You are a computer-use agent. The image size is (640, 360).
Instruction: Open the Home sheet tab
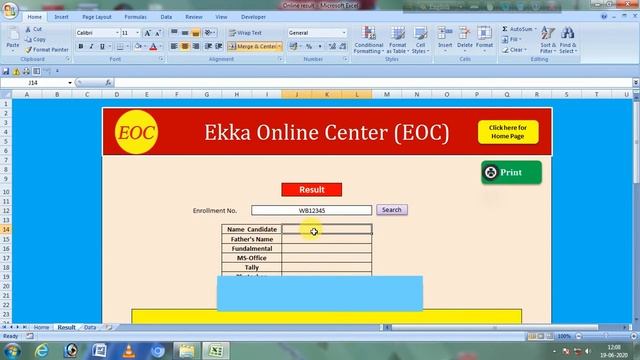[x=41, y=327]
